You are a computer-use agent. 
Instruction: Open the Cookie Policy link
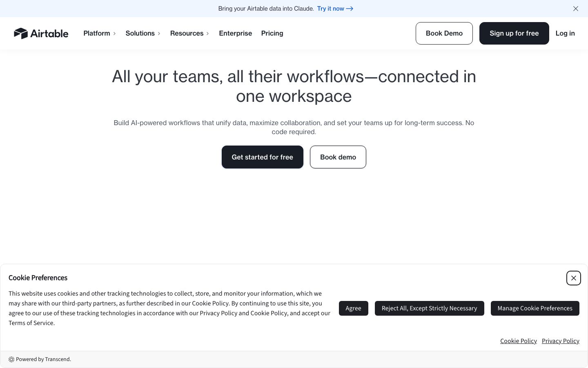(519, 341)
